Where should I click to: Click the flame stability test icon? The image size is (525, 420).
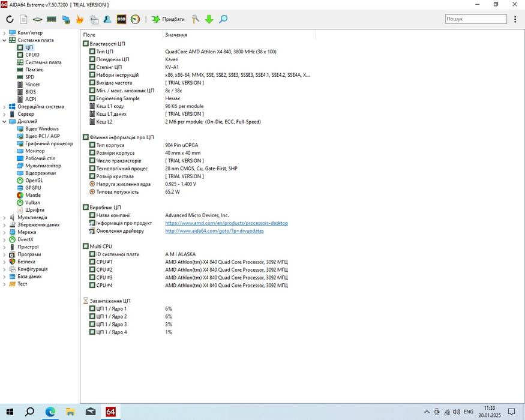(x=80, y=19)
